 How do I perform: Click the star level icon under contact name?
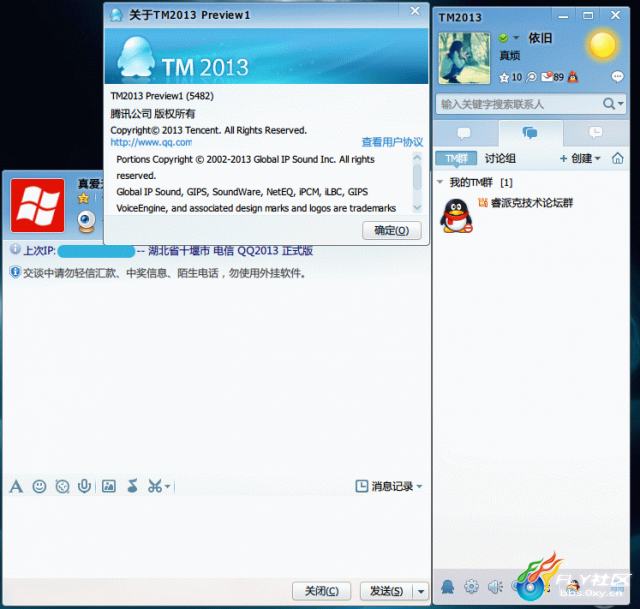[84, 198]
